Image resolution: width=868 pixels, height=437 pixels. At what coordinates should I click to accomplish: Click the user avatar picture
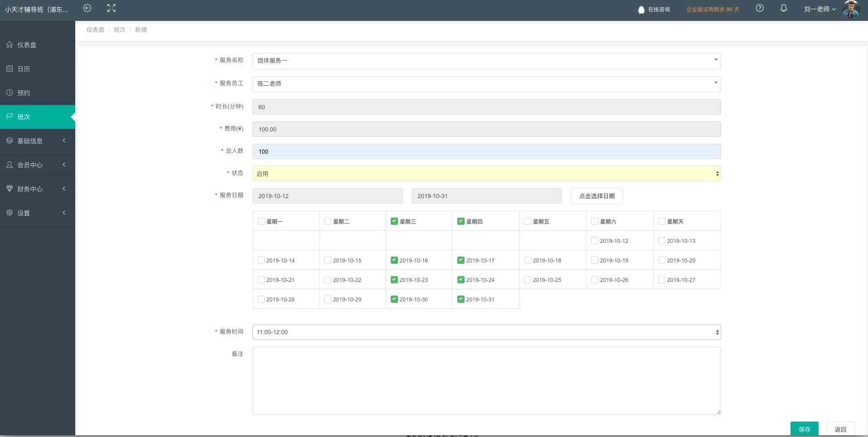(851, 9)
